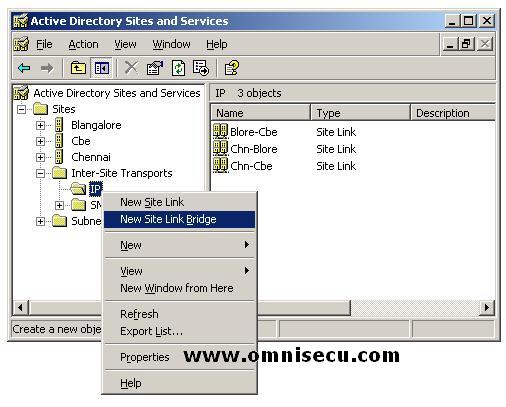Viewport: 506px width, 407px height.
Task: Open the View submenu in context menu
Action: [x=180, y=271]
